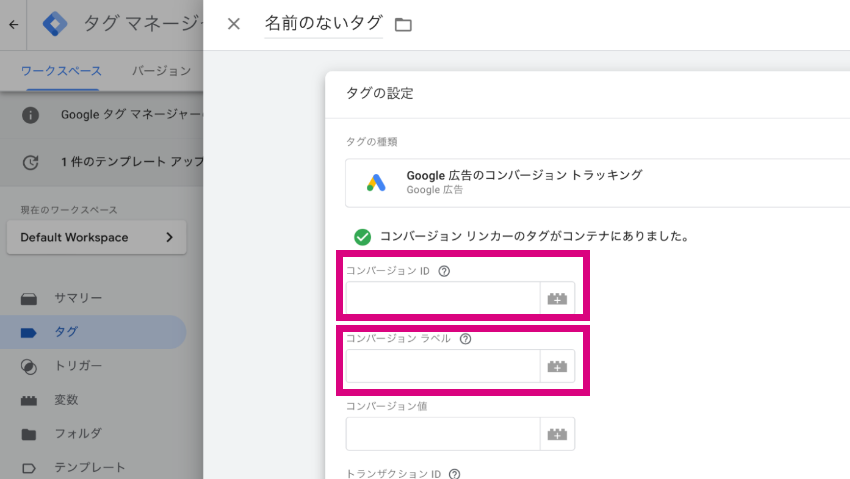Click the 変数 brick icon

pos(29,401)
